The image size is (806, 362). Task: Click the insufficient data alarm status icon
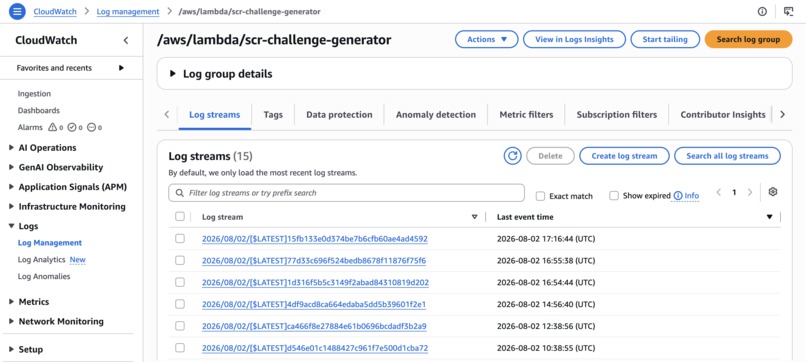coord(91,128)
